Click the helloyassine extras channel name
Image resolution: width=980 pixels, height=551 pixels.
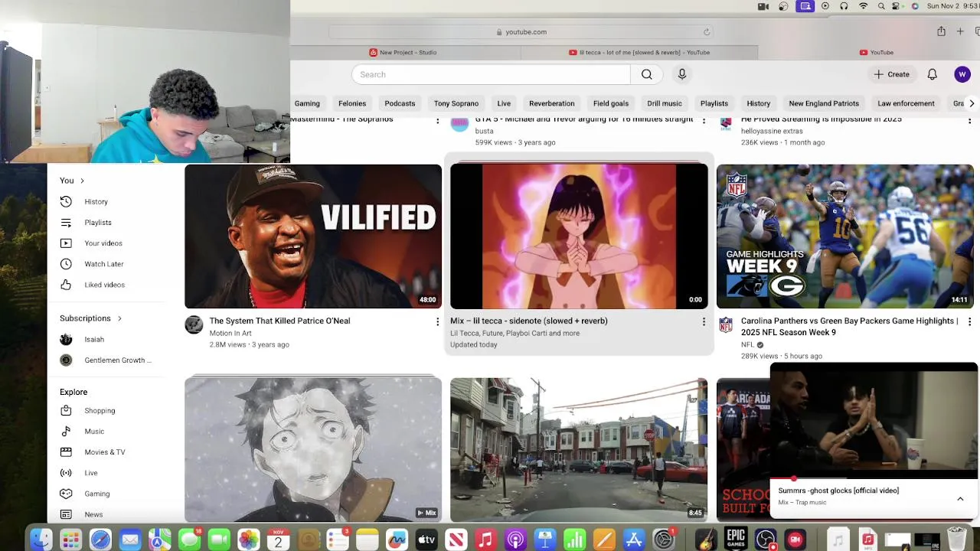(772, 131)
